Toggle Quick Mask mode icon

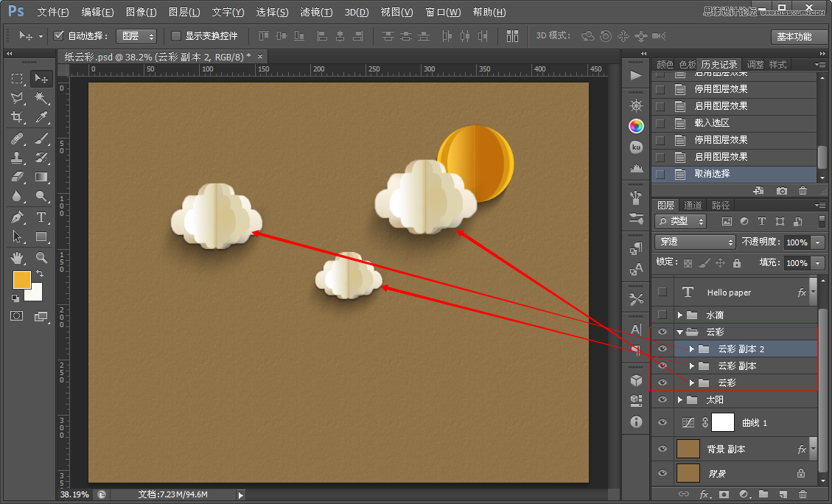click(x=17, y=316)
